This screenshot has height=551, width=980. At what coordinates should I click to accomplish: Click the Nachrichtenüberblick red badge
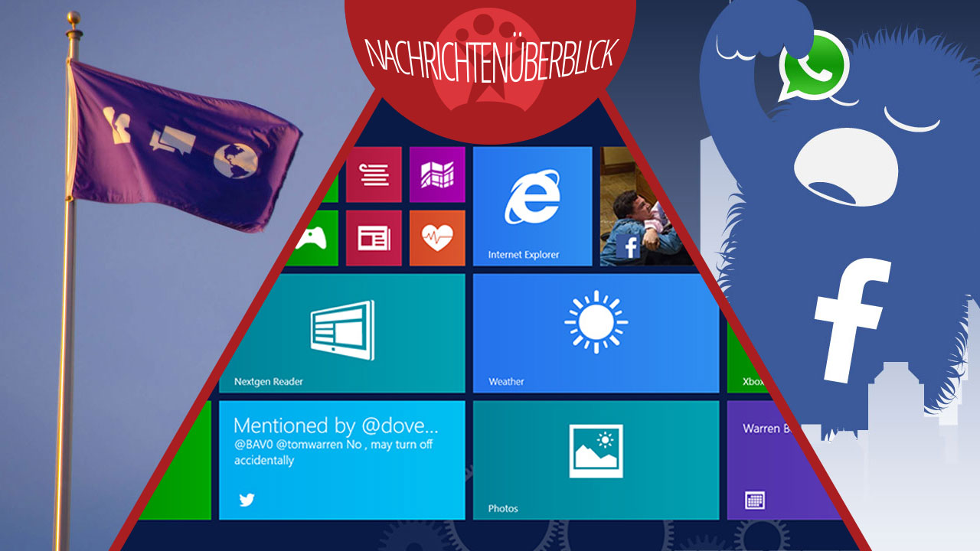490,54
